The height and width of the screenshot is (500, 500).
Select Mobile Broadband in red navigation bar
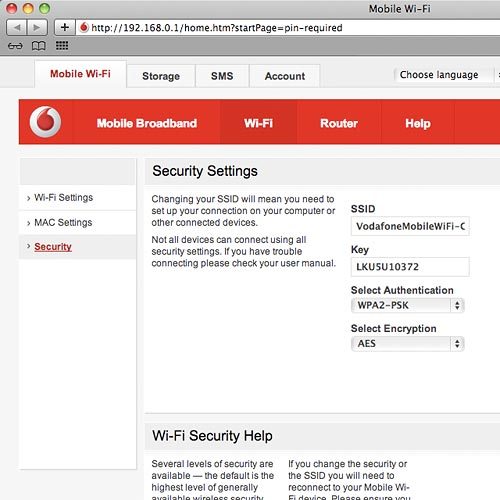[x=147, y=123]
